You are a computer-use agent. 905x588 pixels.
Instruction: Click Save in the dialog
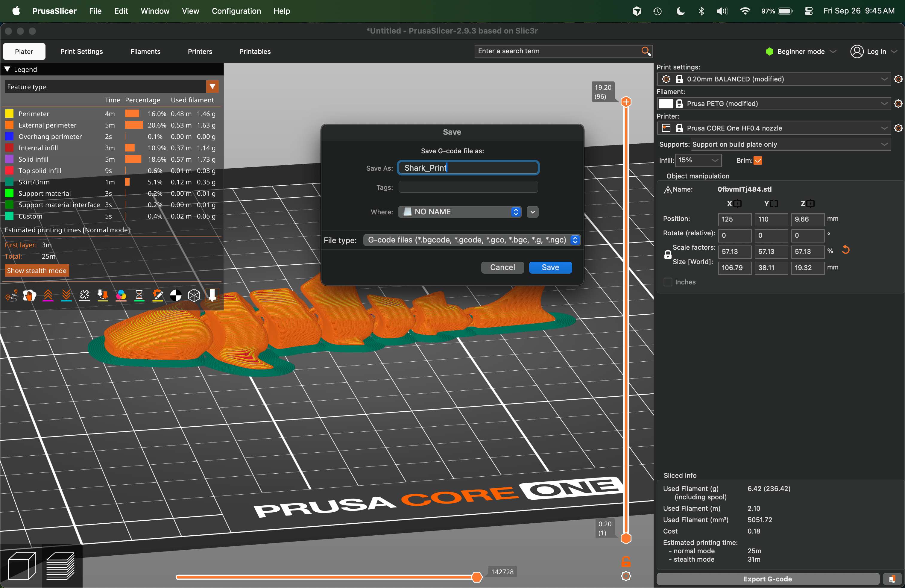tap(550, 267)
